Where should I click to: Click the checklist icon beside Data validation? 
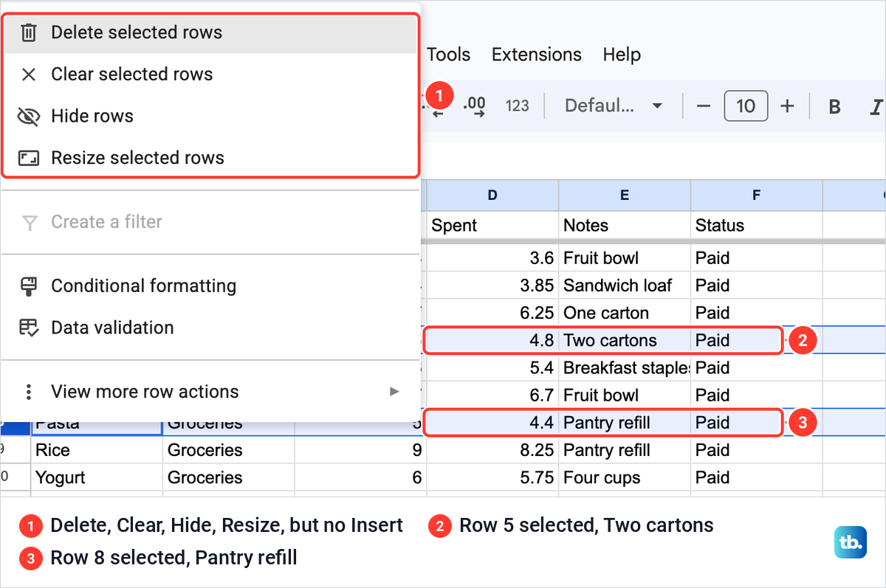(x=29, y=328)
